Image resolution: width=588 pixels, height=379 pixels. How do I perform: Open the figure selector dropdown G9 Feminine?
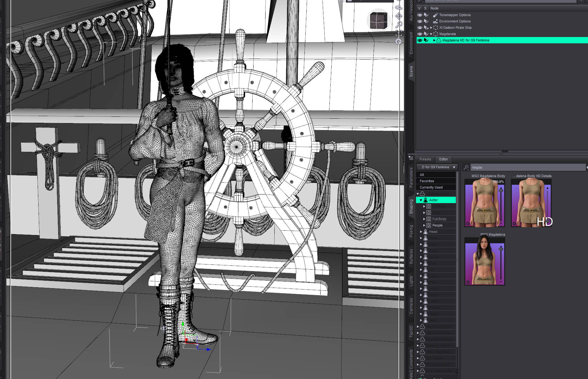tap(437, 167)
